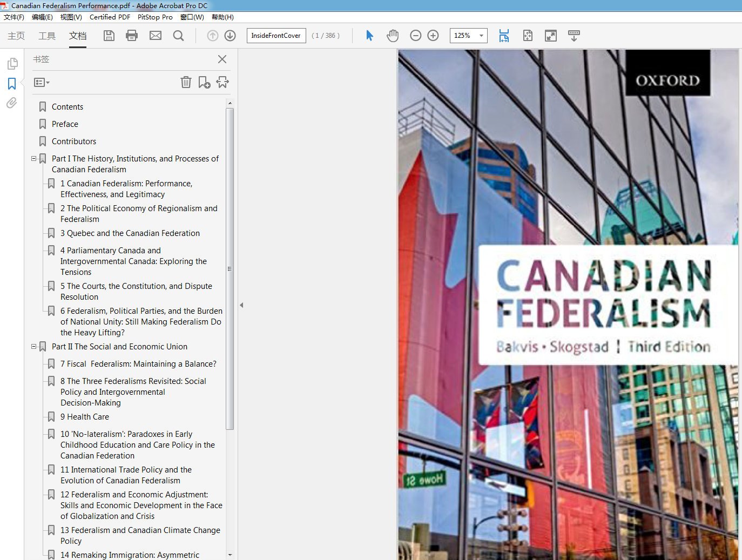The image size is (742, 560).
Task: Open 7 Fiscal Federalism bookmark
Action: pos(138,364)
